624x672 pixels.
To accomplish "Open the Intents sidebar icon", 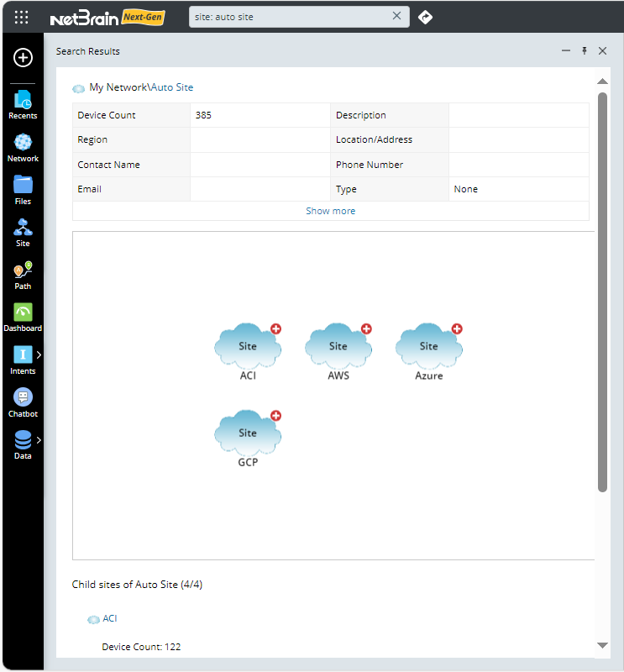I will click(x=23, y=360).
